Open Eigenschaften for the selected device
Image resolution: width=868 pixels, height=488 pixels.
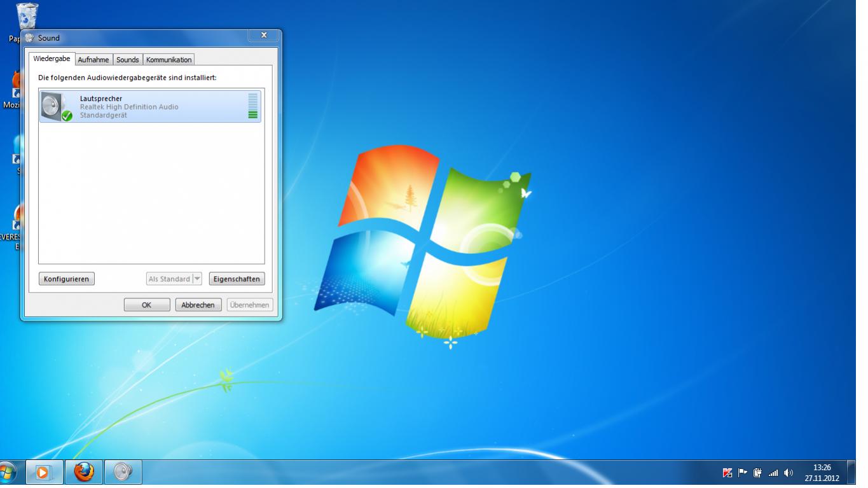pyautogui.click(x=237, y=279)
